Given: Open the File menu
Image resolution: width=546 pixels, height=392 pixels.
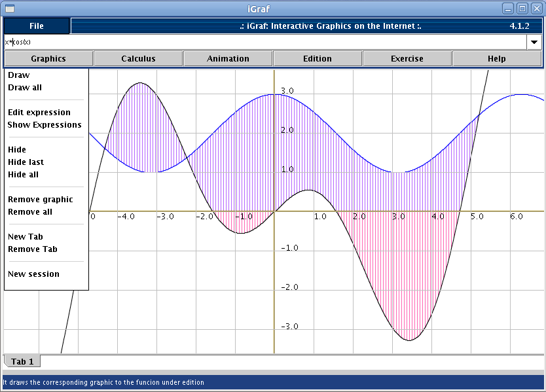Looking at the screenshot, I should 36,26.
